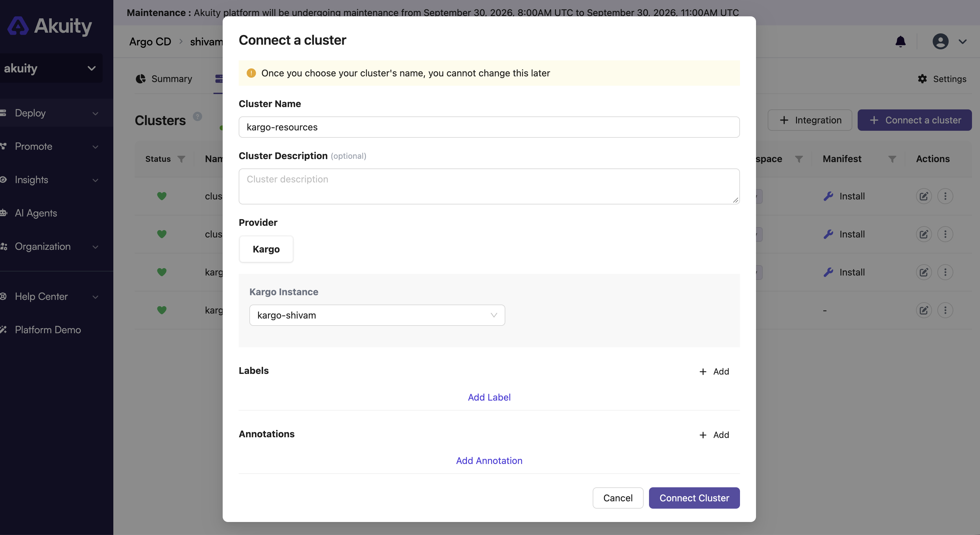The width and height of the screenshot is (980, 535).
Task: Open Settings with gear icon
Action: pyautogui.click(x=942, y=79)
